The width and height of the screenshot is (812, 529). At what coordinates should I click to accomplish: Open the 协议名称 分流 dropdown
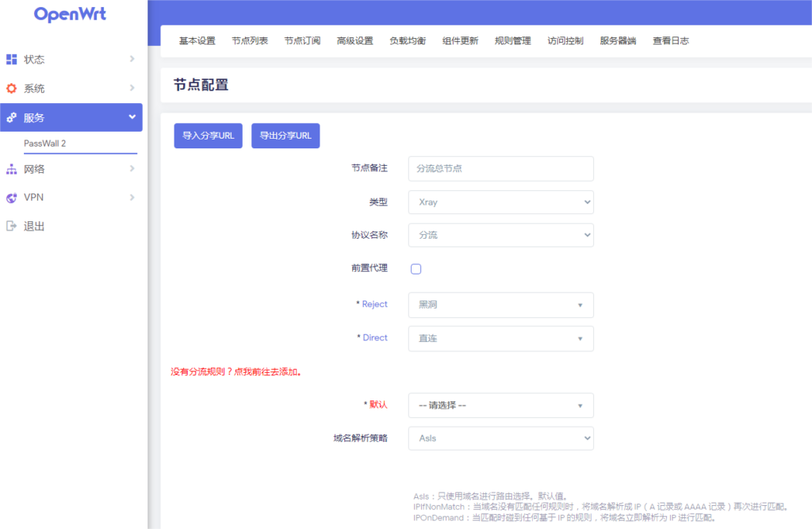[x=500, y=236]
